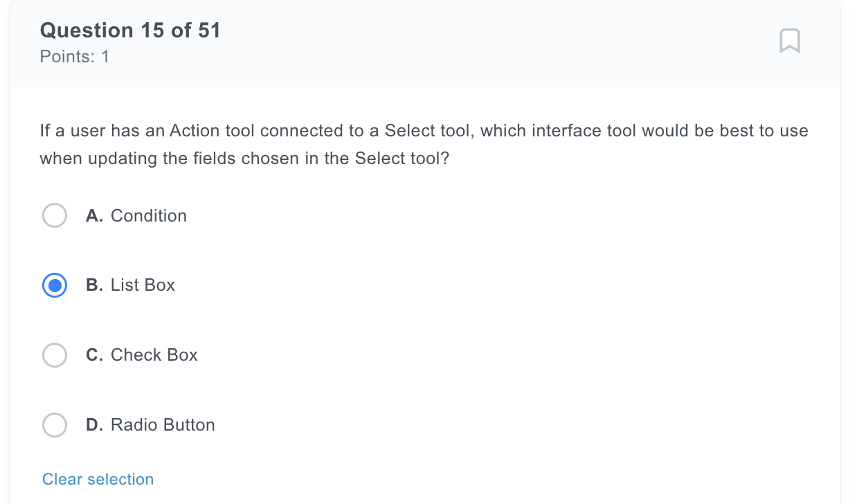Select the radio button for Condition
Screen dimensions: 857x504
(x=55, y=215)
